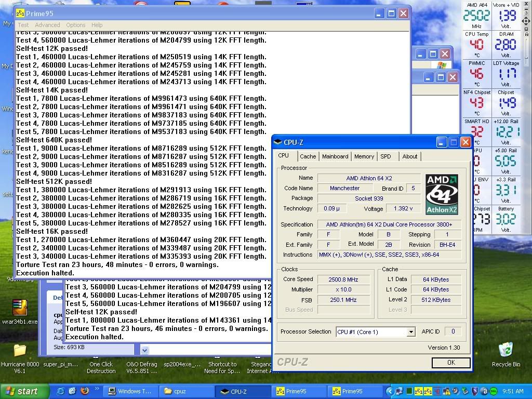
Task: Click the Voltage value 1.392 v
Action: coord(403,208)
